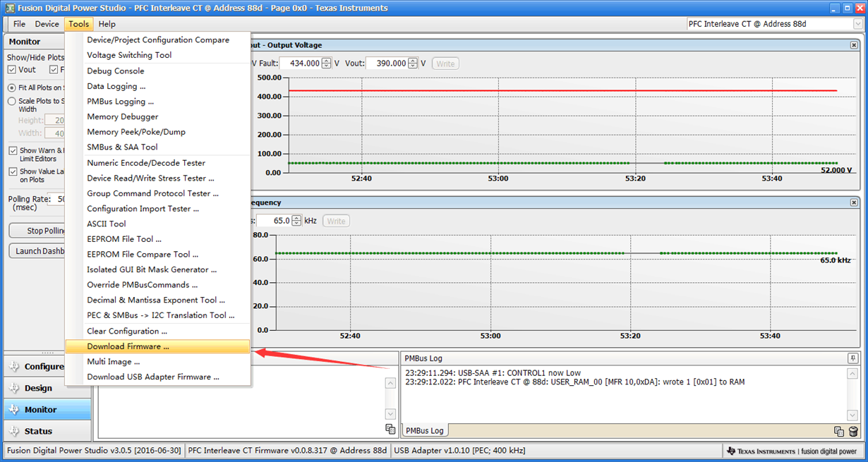Toggle Show Value Labels on Plots

tap(13, 172)
